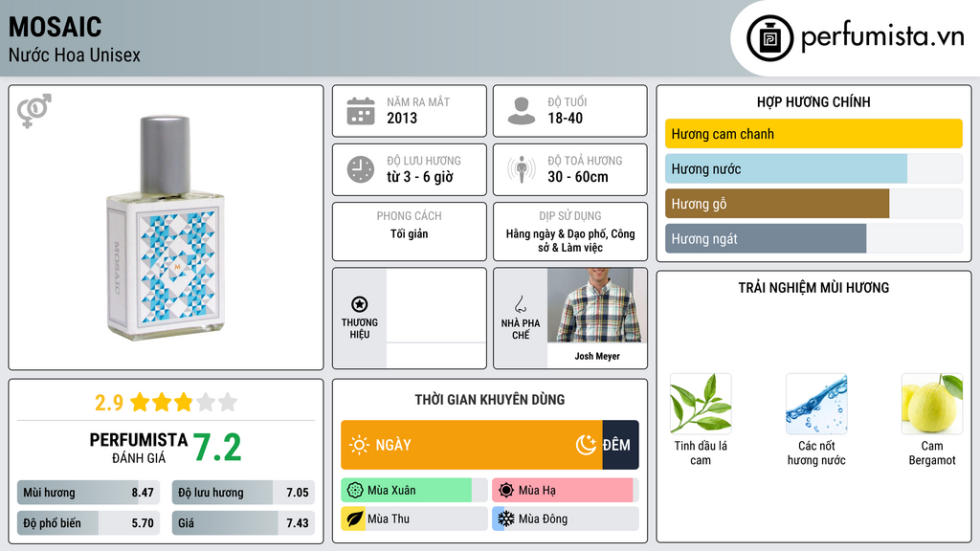The image size is (980, 551).
Task: Click the Hằng ngày & Dạo phố occasion text
Action: point(570,240)
